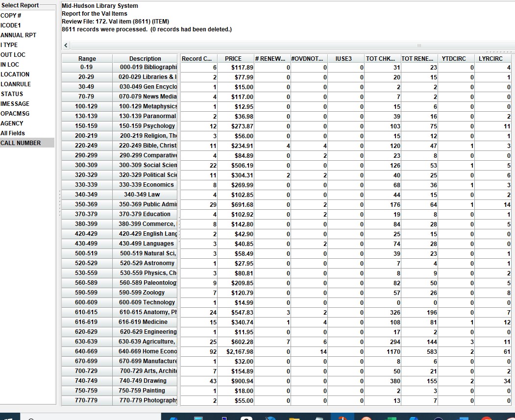The width and height of the screenshot is (515, 420).
Task: Click the $547.83 price cell
Action: [236, 312]
